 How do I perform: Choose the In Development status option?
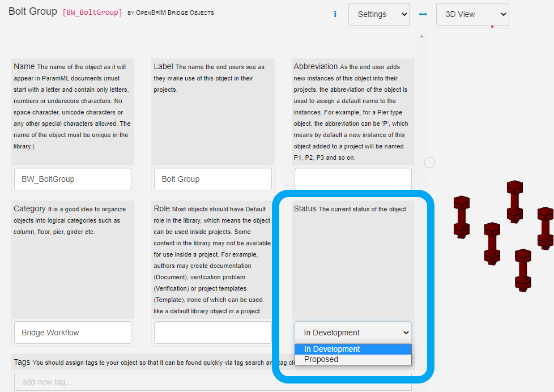(352, 349)
